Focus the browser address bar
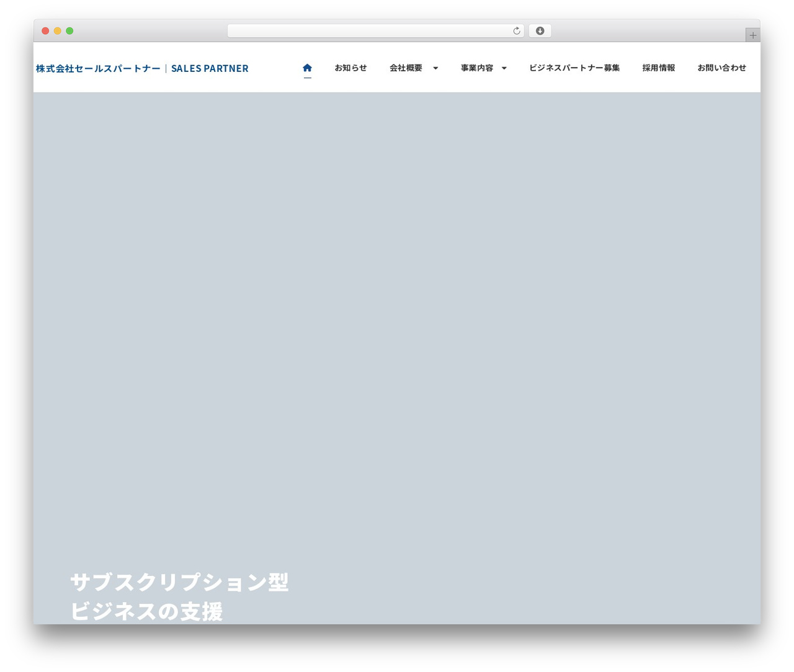This screenshot has height=672, width=794. pyautogui.click(x=375, y=31)
